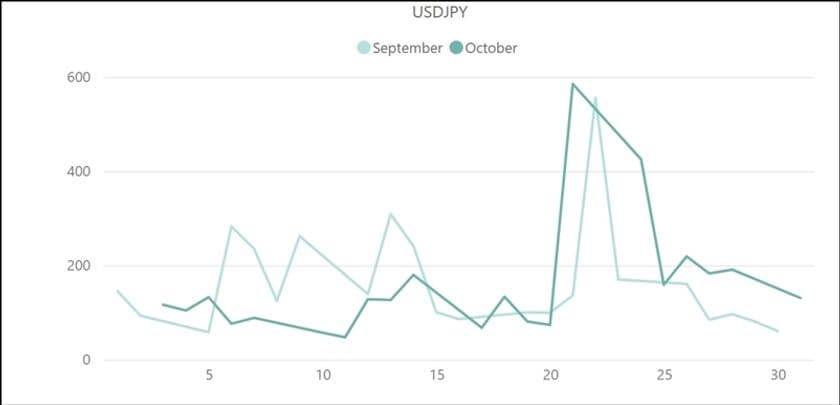
Task: Click the October legend circle marker
Action: click(x=456, y=48)
